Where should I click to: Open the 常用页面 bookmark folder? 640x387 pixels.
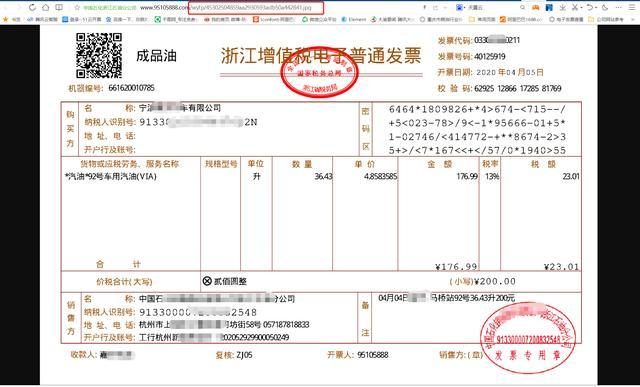tap(482, 19)
